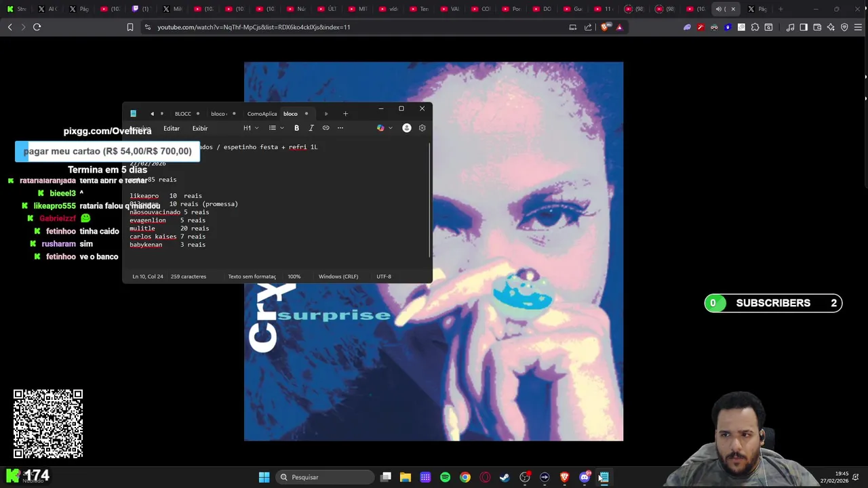
Task: Open Opera from the taskbar
Action: click(x=485, y=477)
